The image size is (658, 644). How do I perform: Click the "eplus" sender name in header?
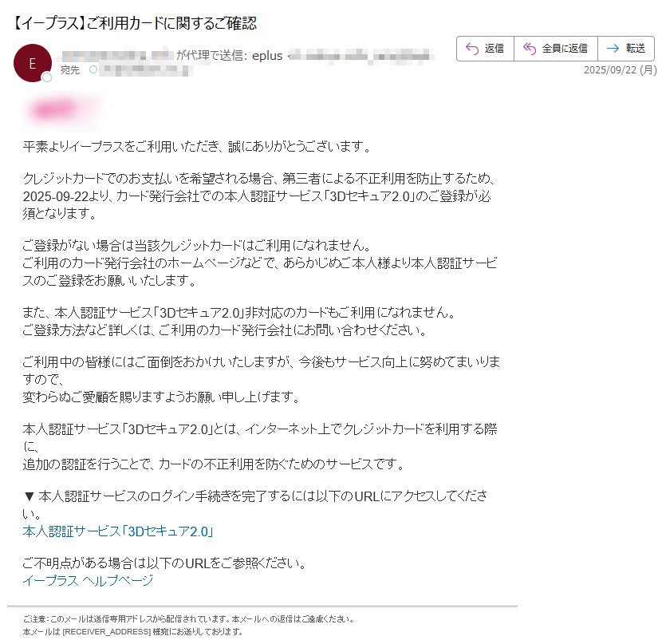click(x=267, y=55)
